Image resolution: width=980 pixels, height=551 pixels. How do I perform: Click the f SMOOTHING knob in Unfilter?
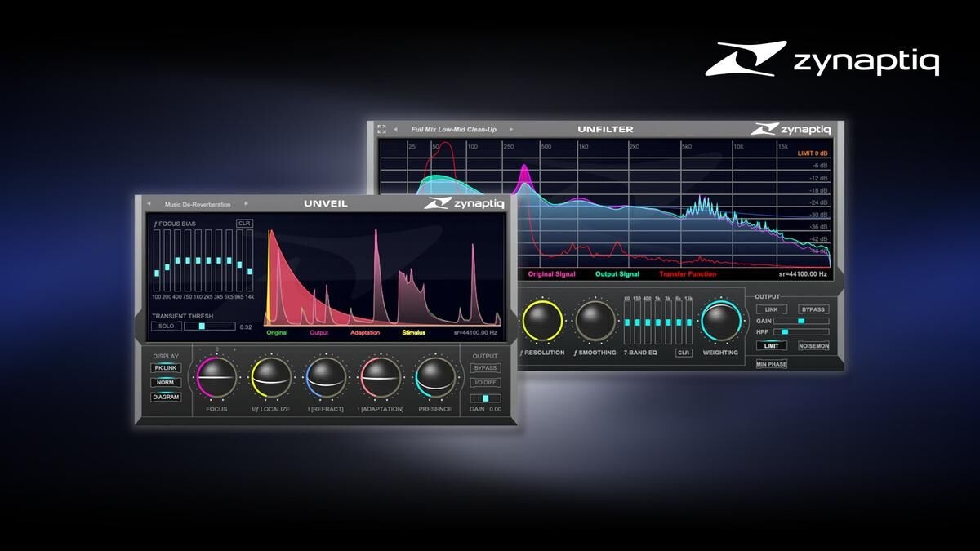coord(595,321)
